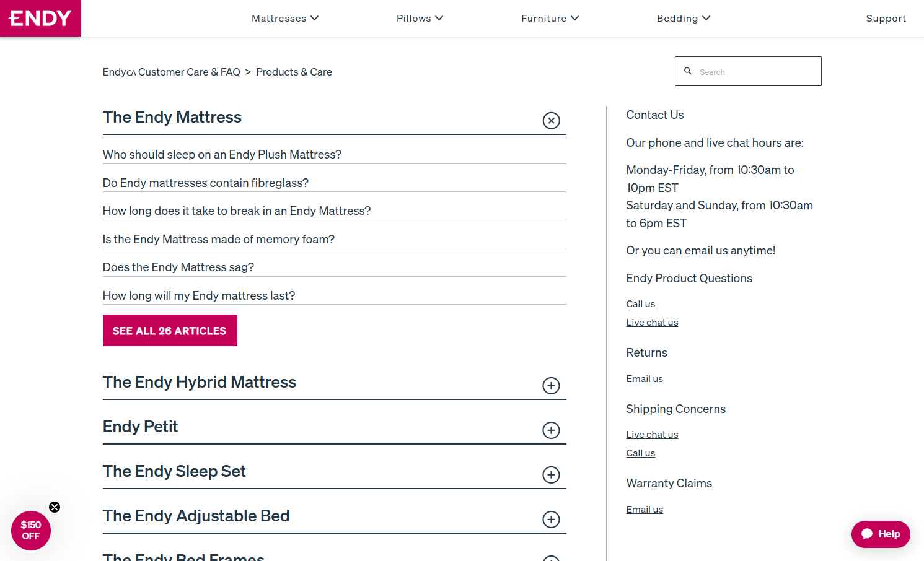The width and height of the screenshot is (924, 561).
Task: Expand The Endy Sleep Set section
Action: 551,475
